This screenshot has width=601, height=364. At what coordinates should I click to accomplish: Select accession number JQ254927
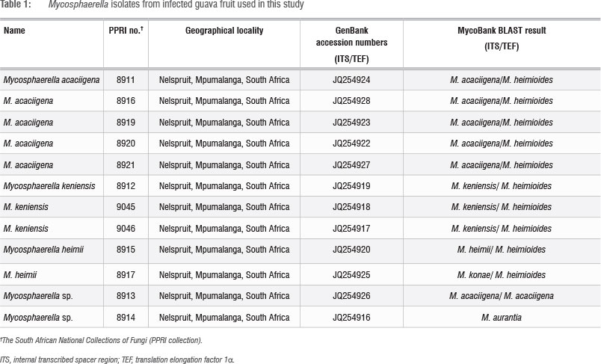click(x=351, y=165)
